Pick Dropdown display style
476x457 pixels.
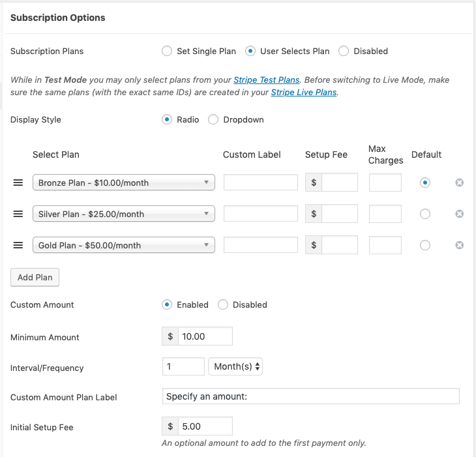(213, 119)
